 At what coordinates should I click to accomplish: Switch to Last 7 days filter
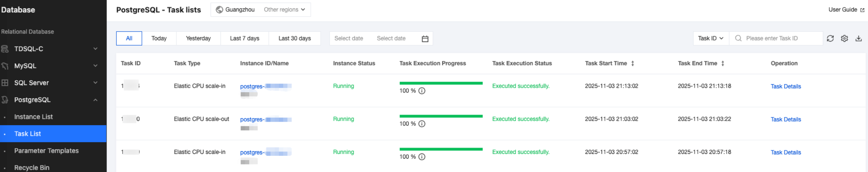tap(244, 39)
